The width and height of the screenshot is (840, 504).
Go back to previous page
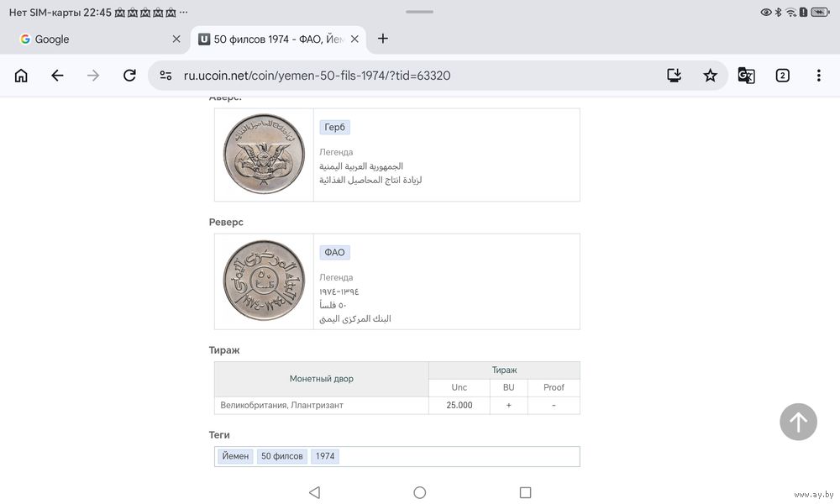click(57, 76)
